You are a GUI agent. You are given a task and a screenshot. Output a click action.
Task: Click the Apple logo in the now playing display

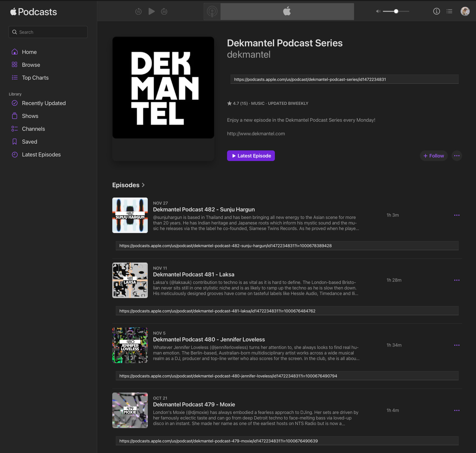287,11
